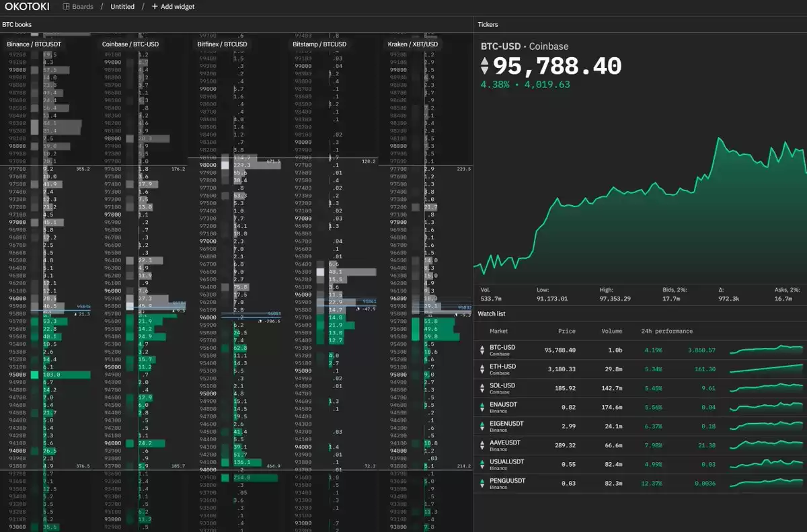
Task: Click the arrow icon beside AAVEUSDT
Action: [x=482, y=445]
